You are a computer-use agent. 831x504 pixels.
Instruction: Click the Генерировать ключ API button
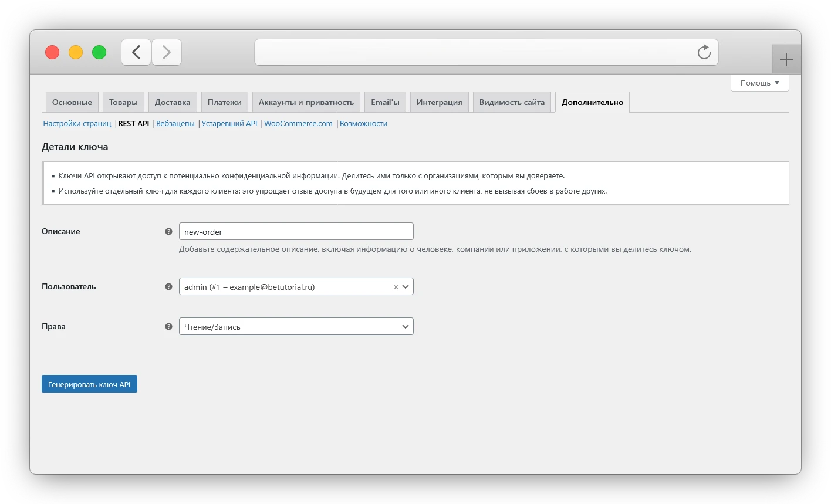pos(89,383)
